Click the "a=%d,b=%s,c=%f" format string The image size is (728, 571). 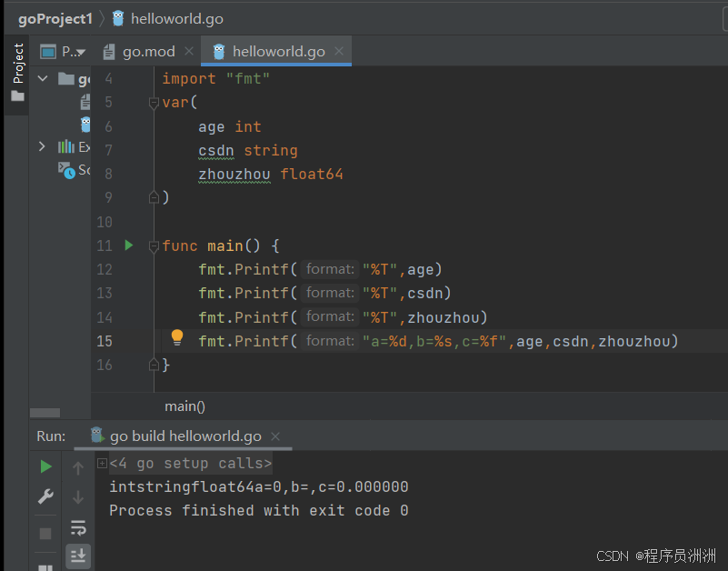[434, 342]
